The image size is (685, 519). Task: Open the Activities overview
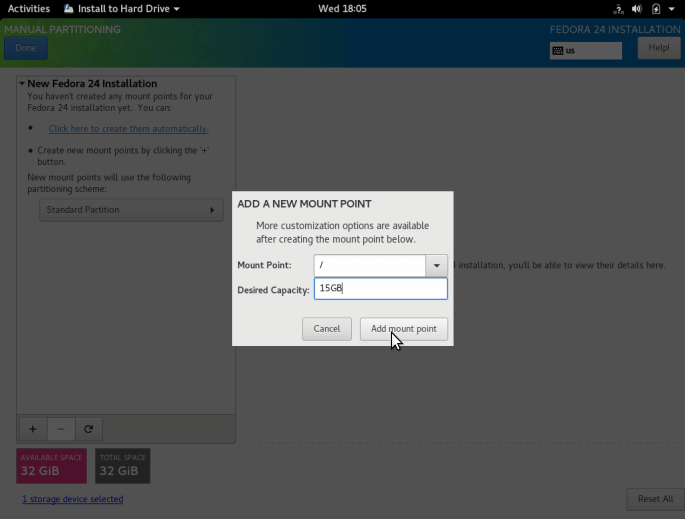coord(29,9)
